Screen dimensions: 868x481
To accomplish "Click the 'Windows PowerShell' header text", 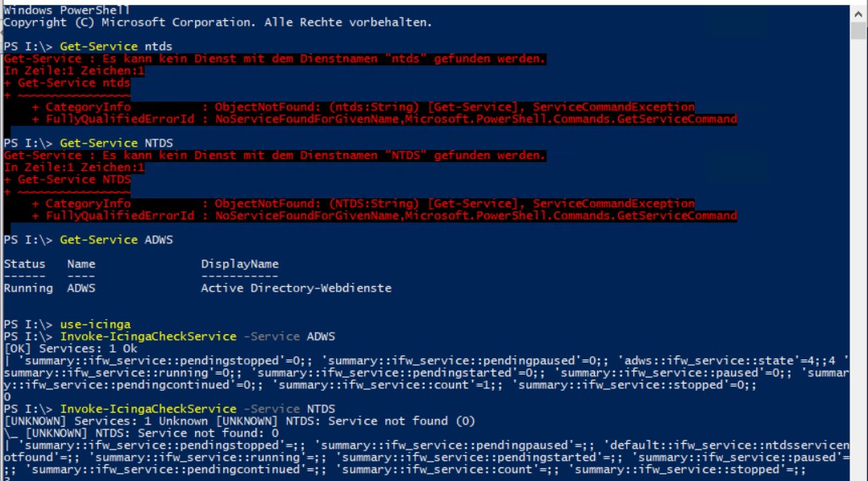I will (66, 10).
